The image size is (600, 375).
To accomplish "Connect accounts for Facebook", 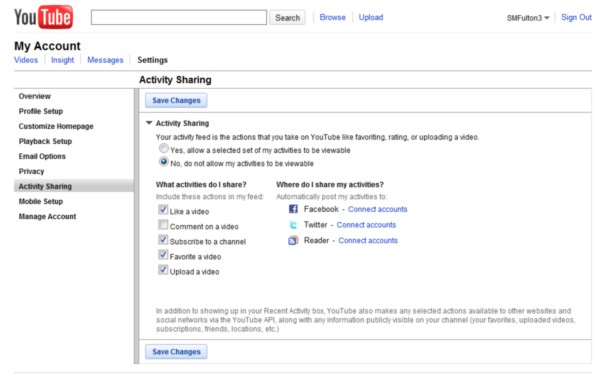I will [x=378, y=209].
